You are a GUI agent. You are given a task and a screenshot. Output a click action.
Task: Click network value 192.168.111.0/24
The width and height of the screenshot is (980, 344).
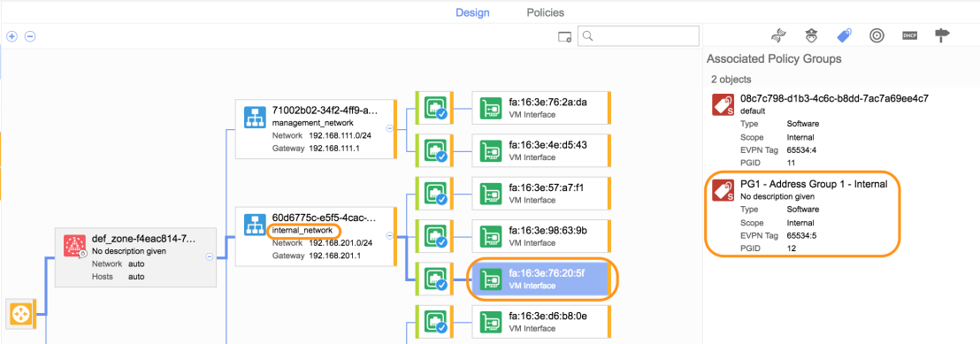[x=341, y=135]
